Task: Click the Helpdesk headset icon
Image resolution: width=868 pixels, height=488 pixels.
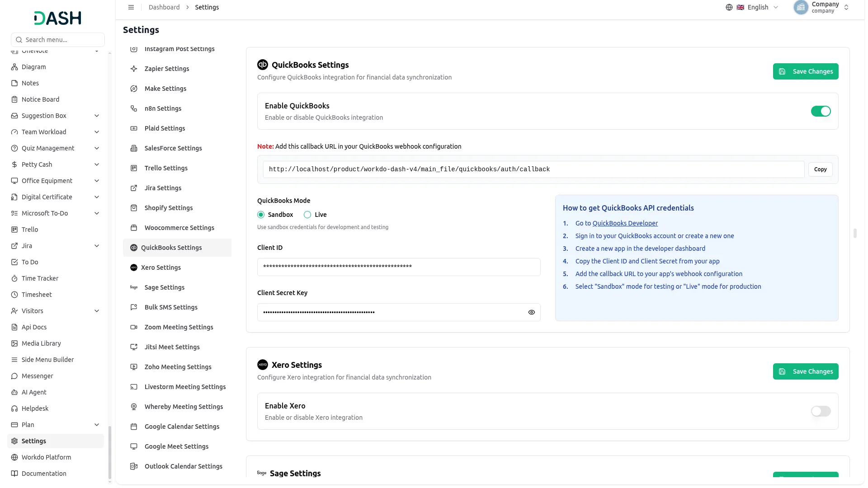Action: click(14, 408)
